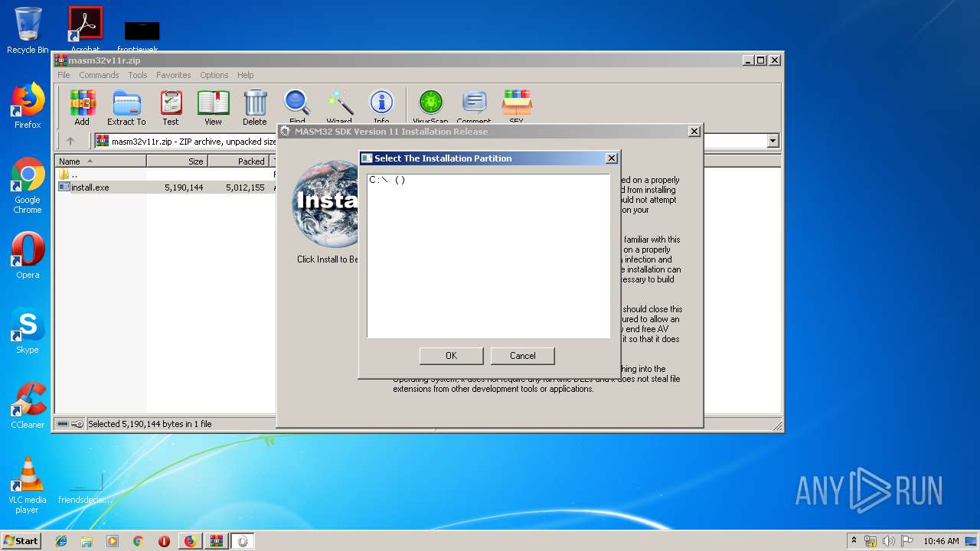Click the Extract To toolbar icon
Viewport: 980px width, 551px height.
pos(126,107)
